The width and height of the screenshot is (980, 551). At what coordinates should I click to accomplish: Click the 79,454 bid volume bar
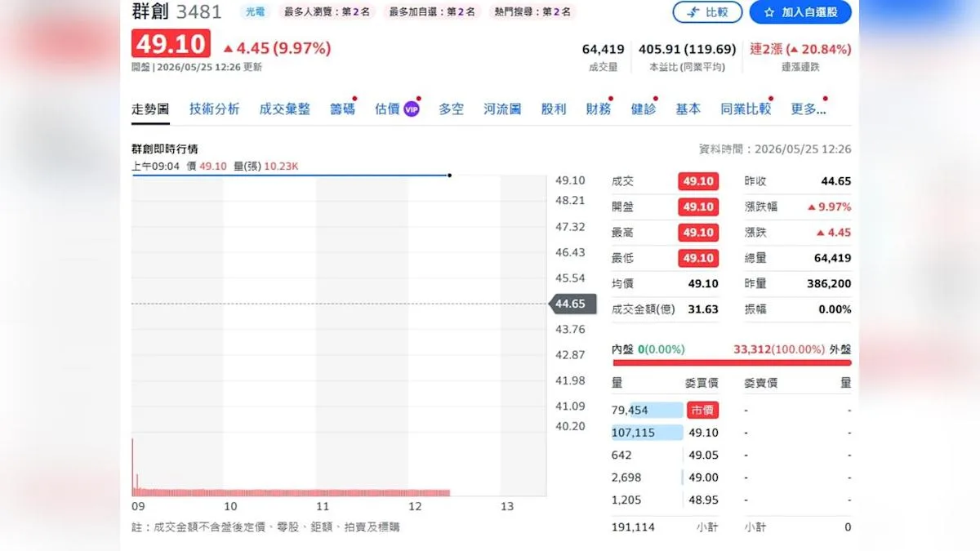[647, 410]
